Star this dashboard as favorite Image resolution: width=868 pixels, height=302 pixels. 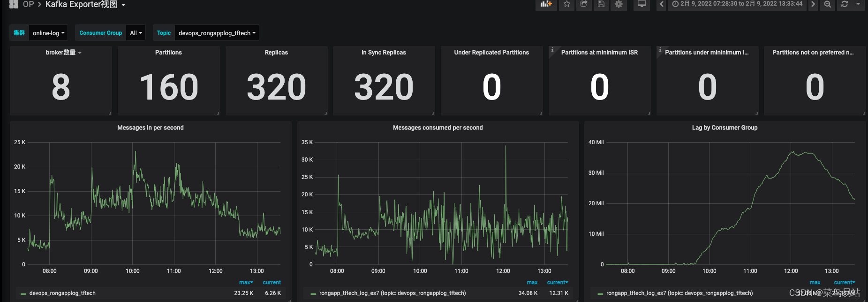point(566,4)
